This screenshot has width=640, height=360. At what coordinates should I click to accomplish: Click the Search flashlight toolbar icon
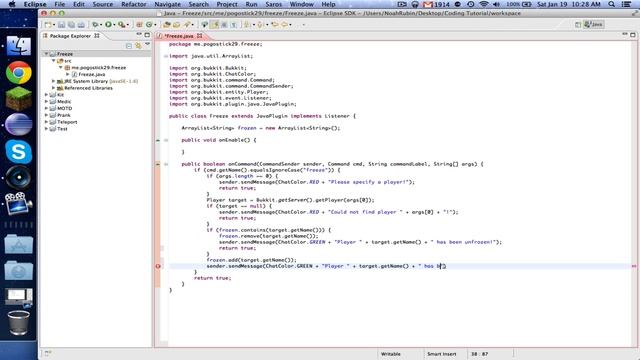187,24
